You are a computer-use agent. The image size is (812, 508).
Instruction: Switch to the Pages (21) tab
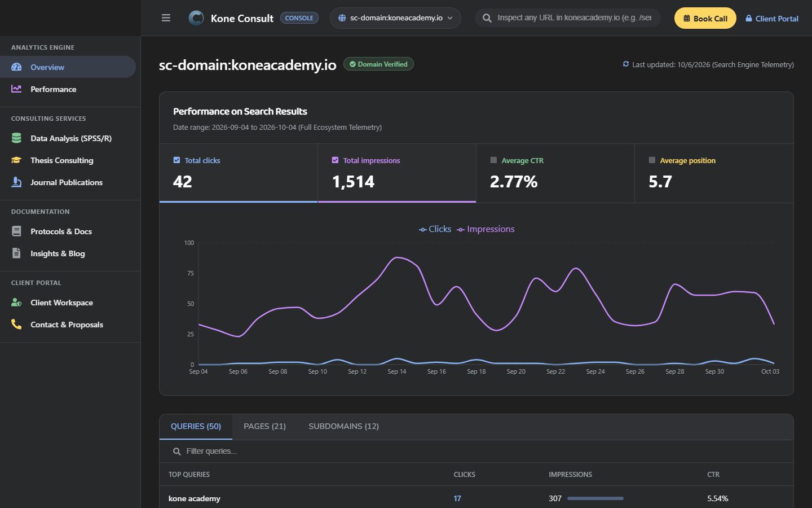click(x=264, y=427)
